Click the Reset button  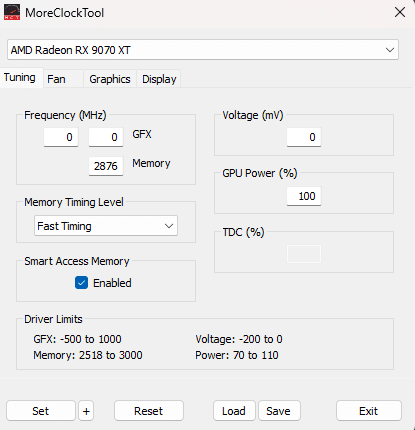pos(149,411)
